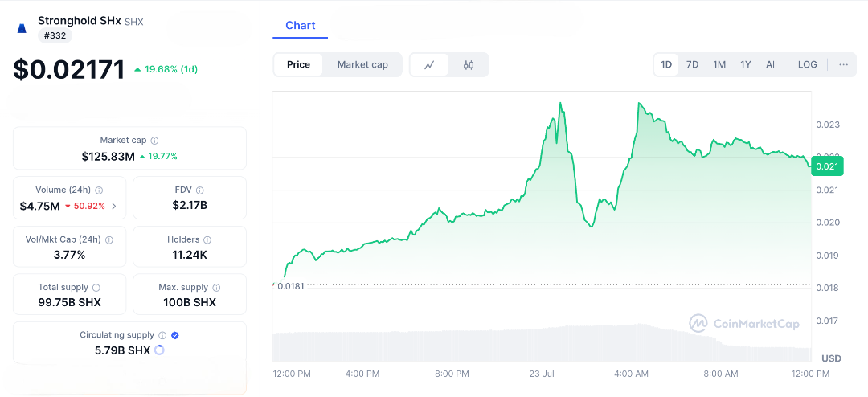Click the circulating supply progress ring icon
Viewport: 868px width, 397px height.
tap(159, 350)
